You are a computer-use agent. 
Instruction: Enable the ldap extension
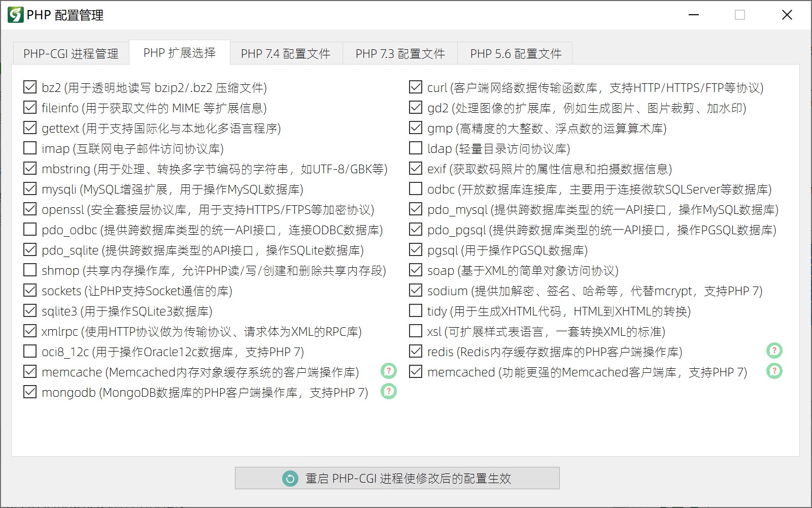(x=416, y=148)
